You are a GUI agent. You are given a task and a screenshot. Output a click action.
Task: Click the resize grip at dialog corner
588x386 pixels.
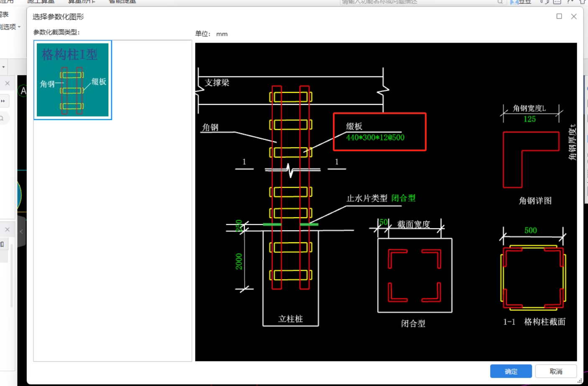(580, 381)
